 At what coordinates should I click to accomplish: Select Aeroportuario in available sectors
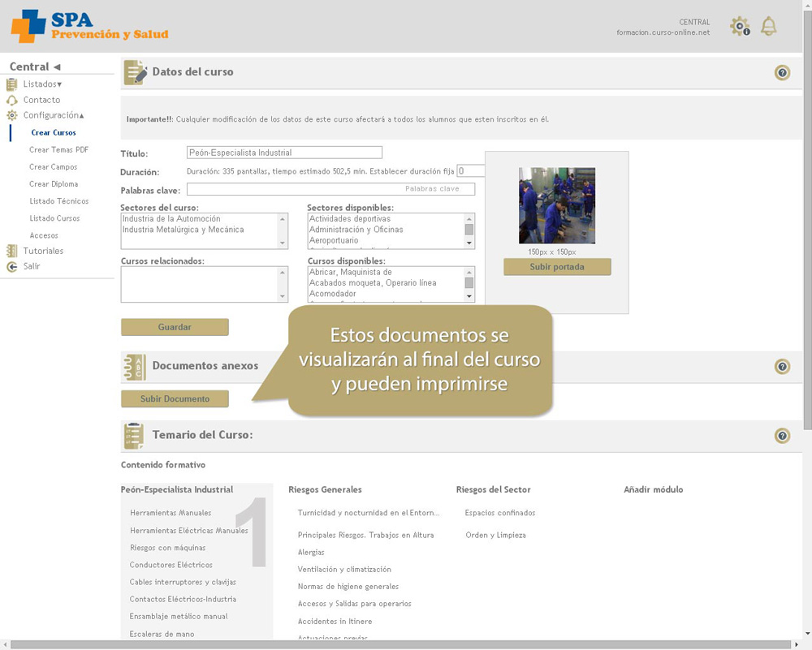coord(334,241)
